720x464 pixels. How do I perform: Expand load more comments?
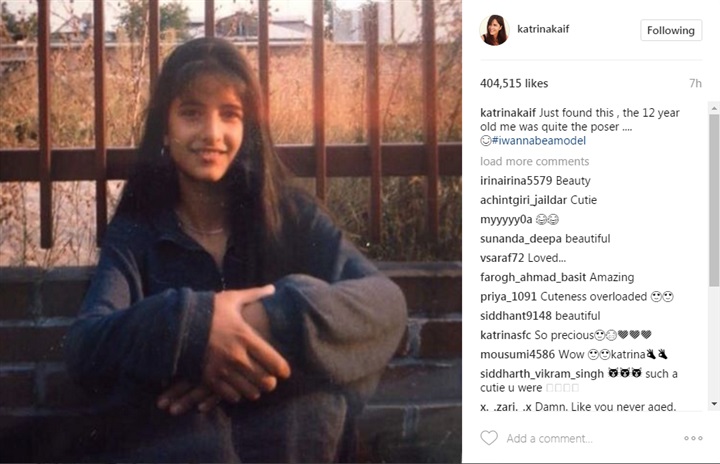pyautogui.click(x=534, y=161)
